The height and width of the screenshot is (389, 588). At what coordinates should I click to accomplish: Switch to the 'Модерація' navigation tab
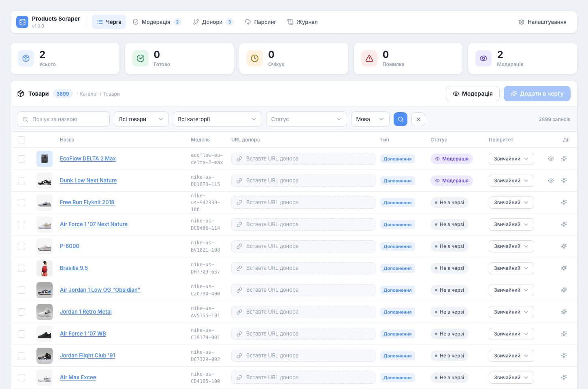tap(157, 22)
